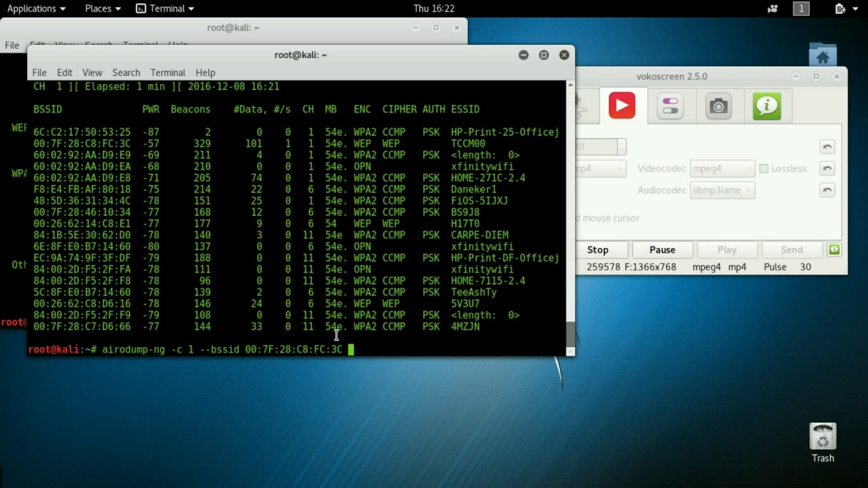Open the Applications menu in top bar
The image size is (868, 488).
pos(37,9)
